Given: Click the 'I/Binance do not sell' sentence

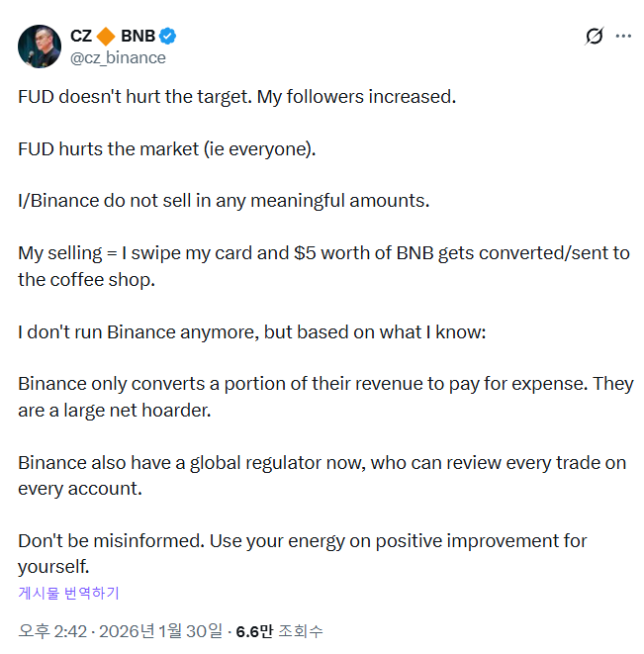Looking at the screenshot, I should click(224, 201).
